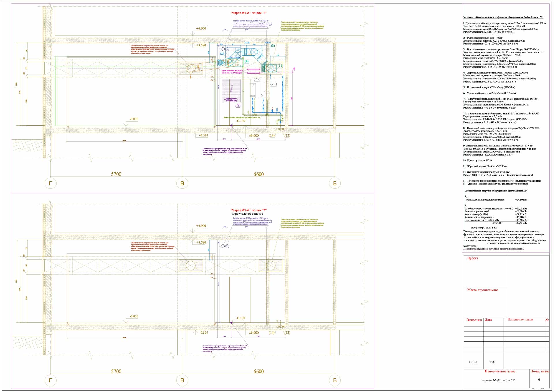Click the 6600 dimension in upper section
The width and height of the screenshot is (554, 392).
(259, 174)
